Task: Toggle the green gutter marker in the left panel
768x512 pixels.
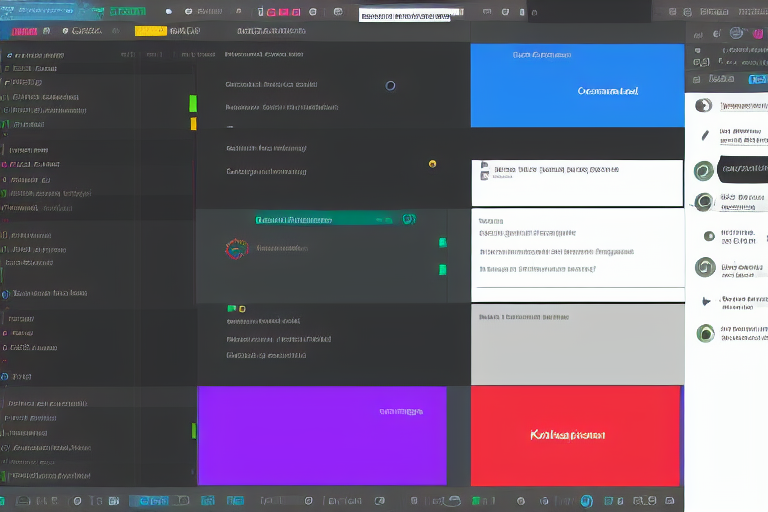Action: [193, 104]
